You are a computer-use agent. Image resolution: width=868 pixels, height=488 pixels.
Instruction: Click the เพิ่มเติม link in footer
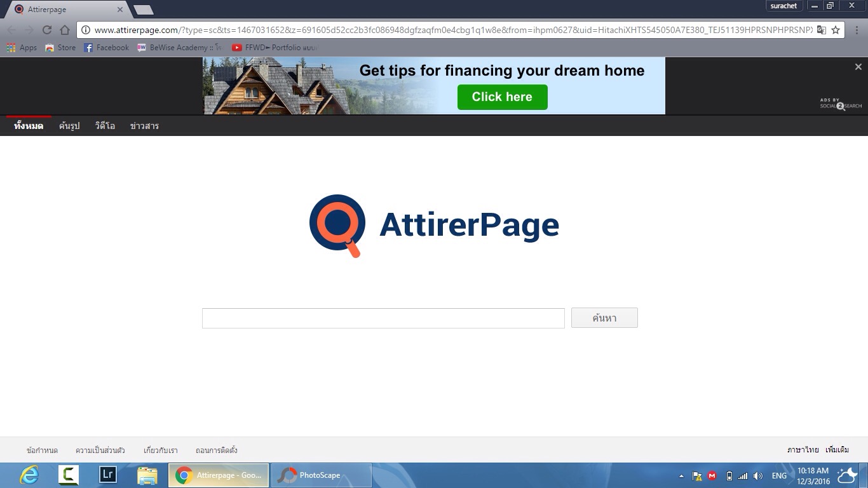(x=837, y=451)
